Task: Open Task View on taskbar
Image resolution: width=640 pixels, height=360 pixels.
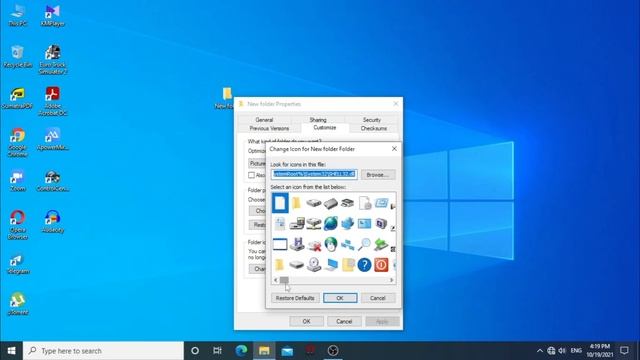Action: tap(218, 351)
